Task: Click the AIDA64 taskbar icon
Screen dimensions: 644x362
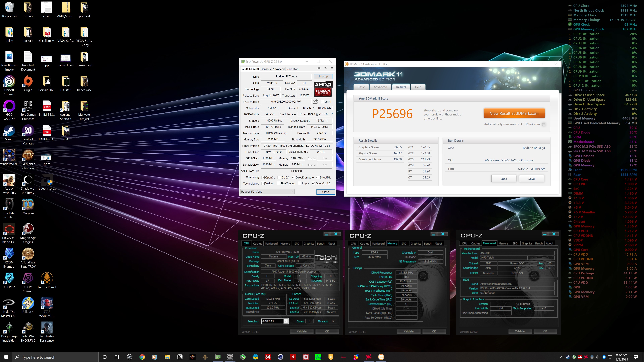Action: [268, 357]
